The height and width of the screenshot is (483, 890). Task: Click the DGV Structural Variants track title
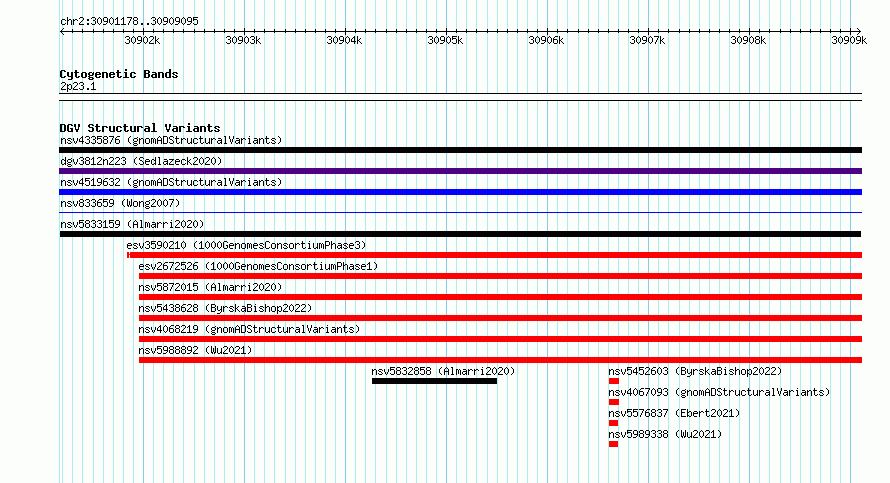(x=140, y=128)
